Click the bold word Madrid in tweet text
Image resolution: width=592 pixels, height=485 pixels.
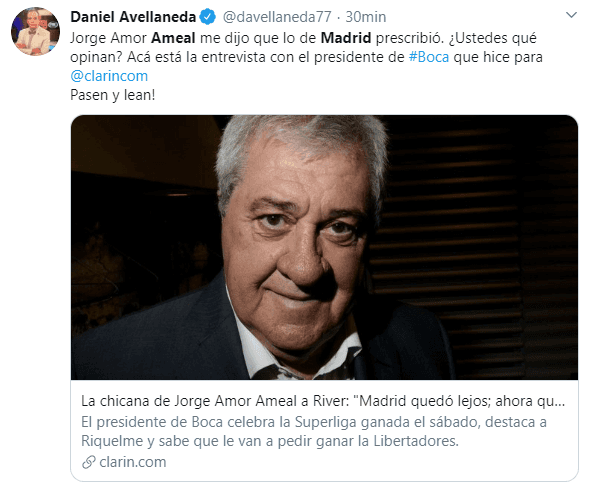pyautogui.click(x=346, y=38)
